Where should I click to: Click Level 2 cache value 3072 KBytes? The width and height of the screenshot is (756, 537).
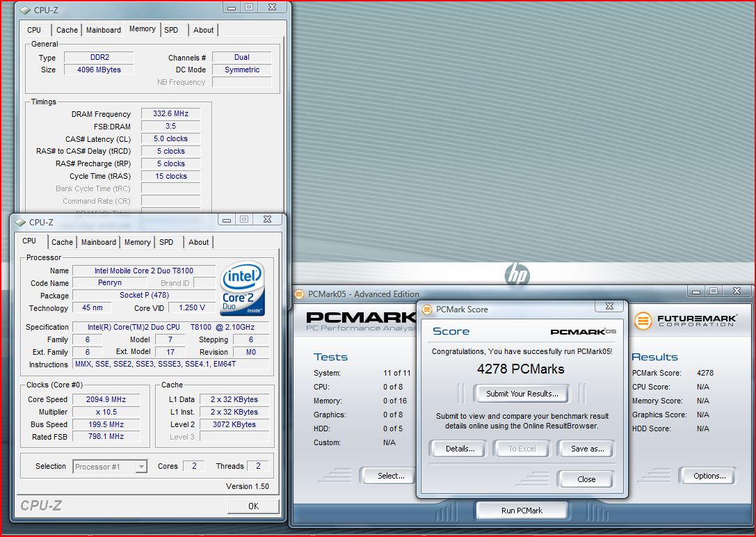pos(234,425)
